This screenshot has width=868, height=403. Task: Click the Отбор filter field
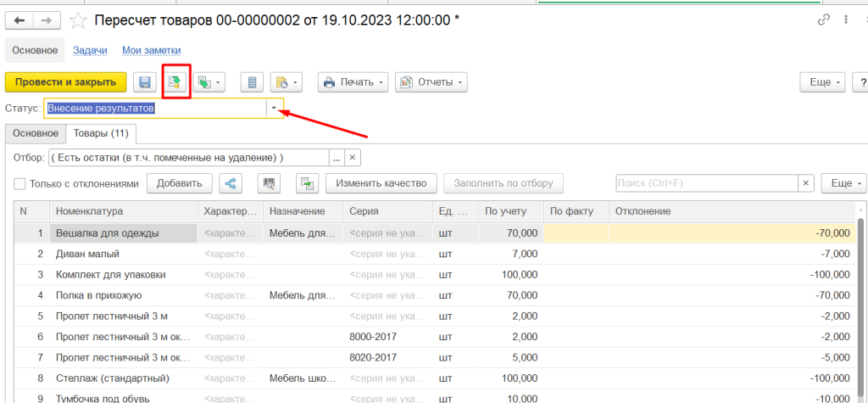tap(189, 158)
